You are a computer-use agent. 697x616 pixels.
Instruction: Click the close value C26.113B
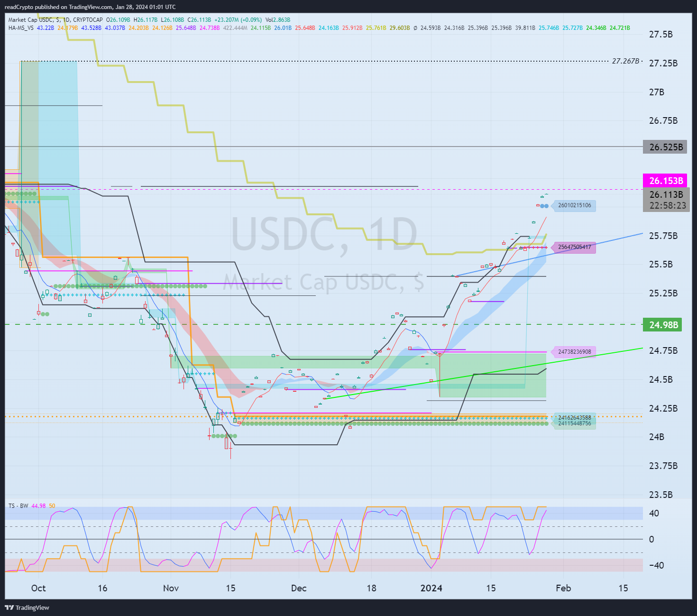point(199,20)
